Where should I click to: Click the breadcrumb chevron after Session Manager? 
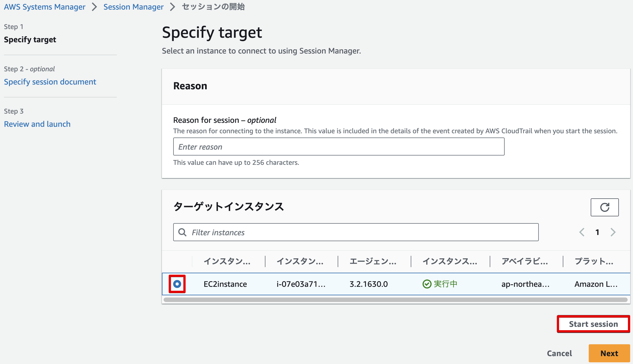(x=172, y=7)
